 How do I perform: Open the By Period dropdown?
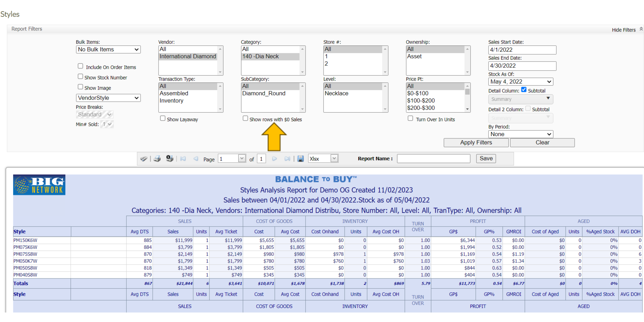coord(521,134)
